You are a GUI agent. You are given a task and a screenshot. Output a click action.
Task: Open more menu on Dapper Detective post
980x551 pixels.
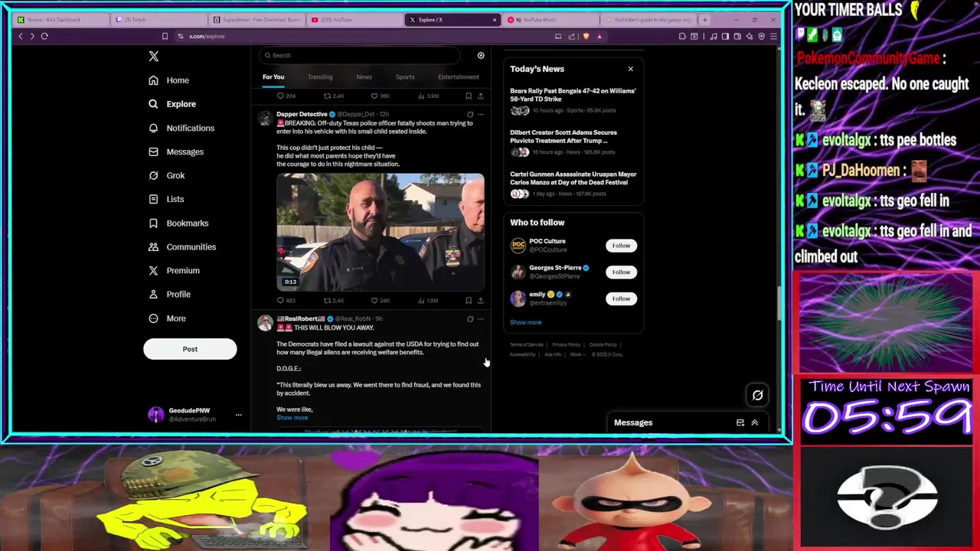click(481, 114)
